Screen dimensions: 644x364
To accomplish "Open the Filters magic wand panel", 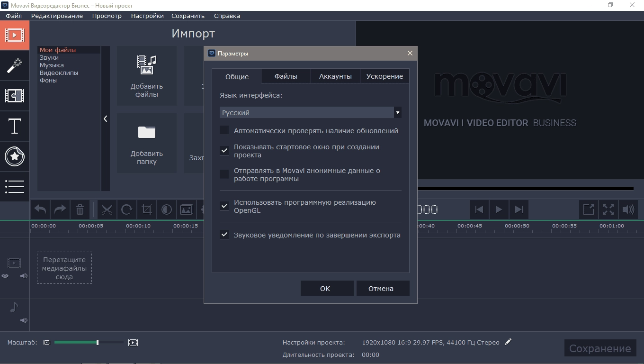I will click(x=15, y=65).
